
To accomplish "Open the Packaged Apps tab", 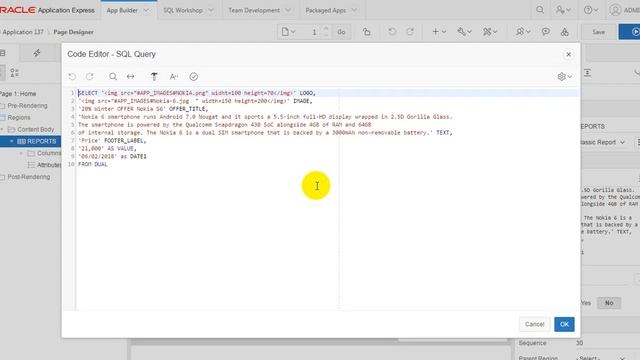I will pyautogui.click(x=325, y=10).
